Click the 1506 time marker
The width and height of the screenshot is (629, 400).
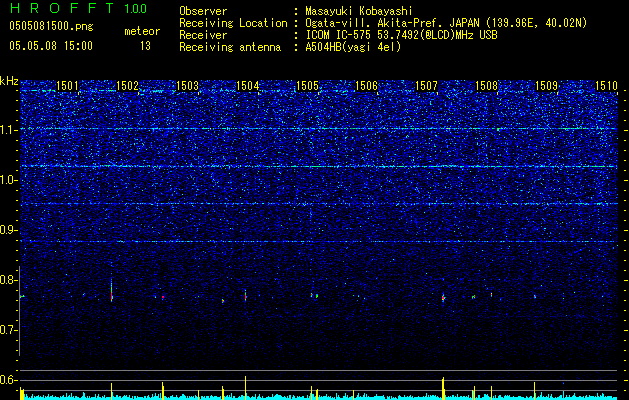pyautogui.click(x=367, y=86)
